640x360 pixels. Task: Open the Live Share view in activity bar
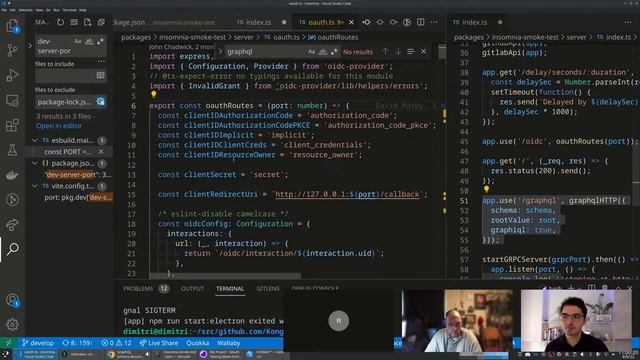pos(12,224)
